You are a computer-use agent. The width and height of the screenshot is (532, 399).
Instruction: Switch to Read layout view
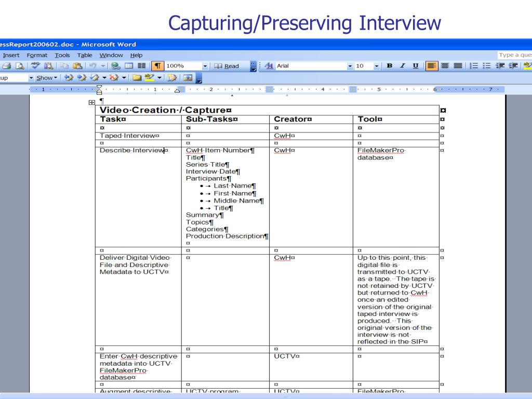[x=227, y=66]
